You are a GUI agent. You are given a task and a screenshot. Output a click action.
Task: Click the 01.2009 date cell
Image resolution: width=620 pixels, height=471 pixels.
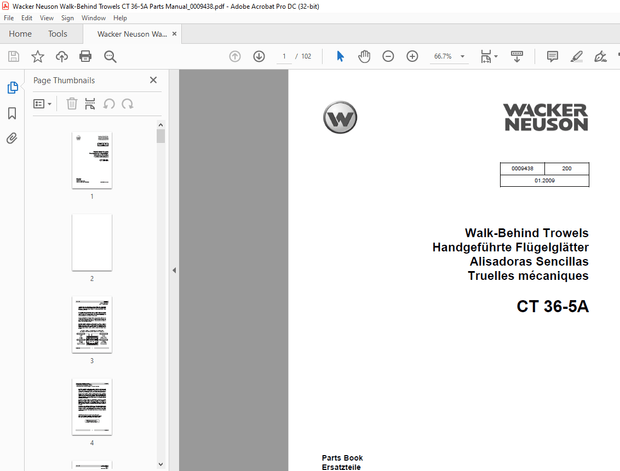click(x=544, y=180)
